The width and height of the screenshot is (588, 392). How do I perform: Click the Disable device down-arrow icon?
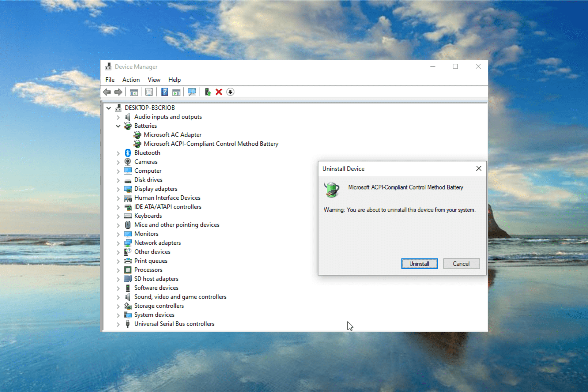coord(230,92)
